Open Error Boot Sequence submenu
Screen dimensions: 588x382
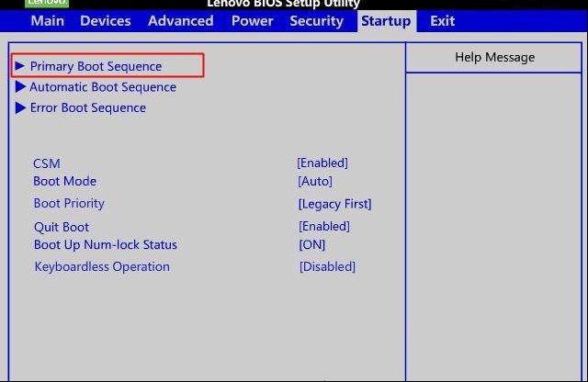[x=88, y=107]
